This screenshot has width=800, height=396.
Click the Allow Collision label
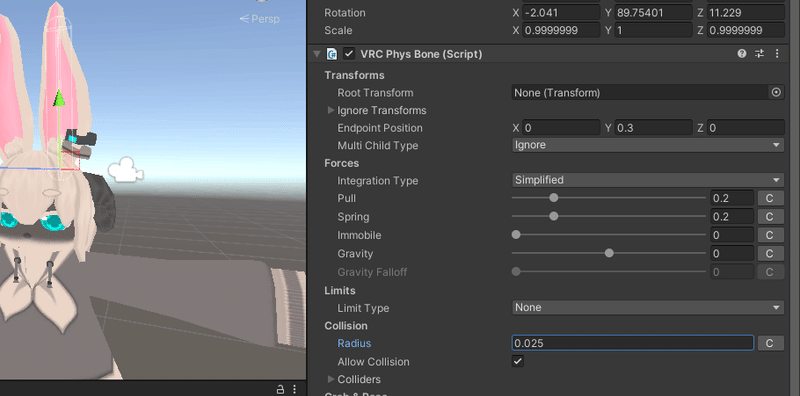click(x=373, y=362)
